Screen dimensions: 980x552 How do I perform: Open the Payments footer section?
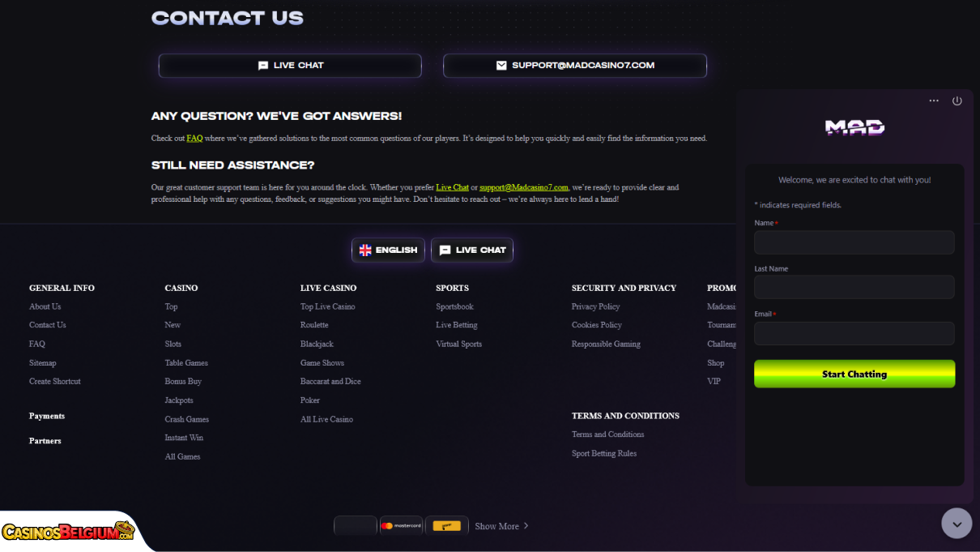coord(47,416)
